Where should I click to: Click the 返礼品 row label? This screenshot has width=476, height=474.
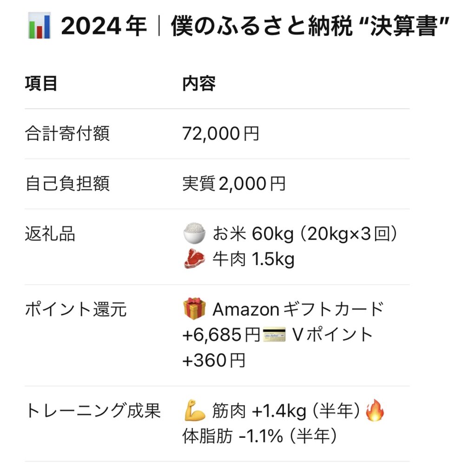pyautogui.click(x=50, y=234)
